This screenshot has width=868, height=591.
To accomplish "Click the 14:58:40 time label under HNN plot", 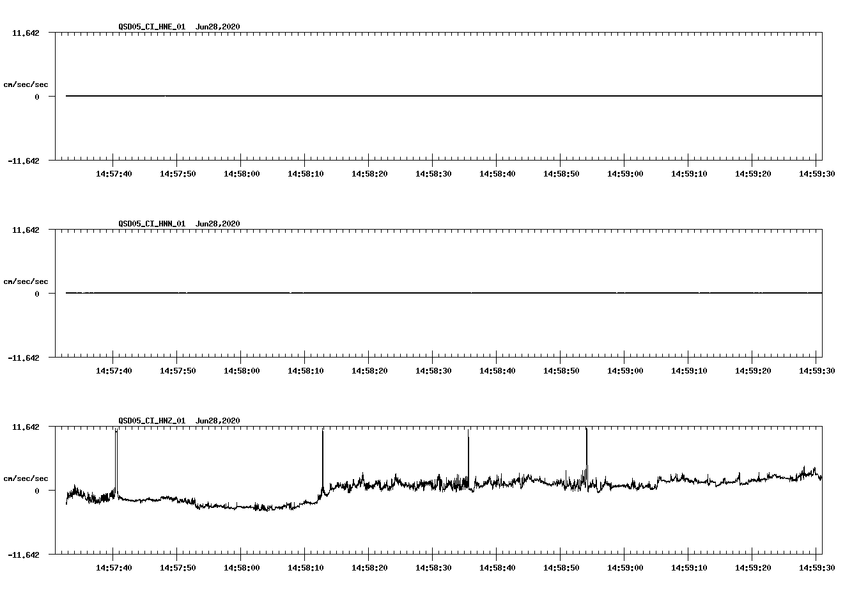I will (x=497, y=370).
